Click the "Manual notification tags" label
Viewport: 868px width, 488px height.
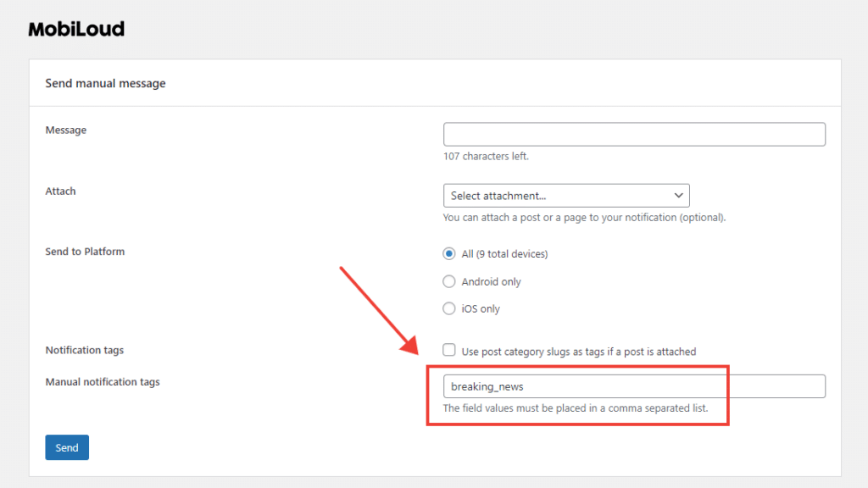103,382
